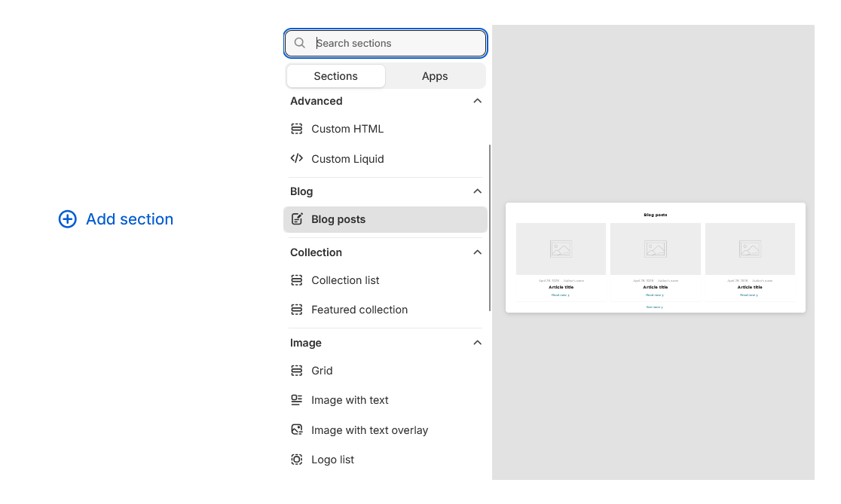The width and height of the screenshot is (841, 504).
Task: Click the Add section link text
Action: pos(130,218)
